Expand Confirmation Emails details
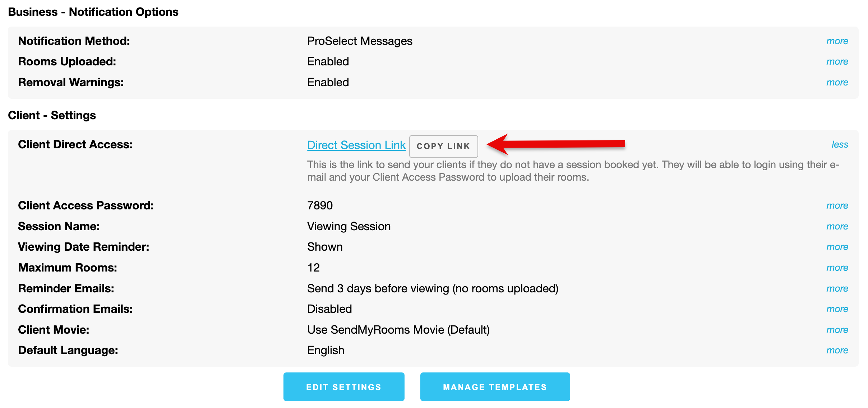 [837, 309]
